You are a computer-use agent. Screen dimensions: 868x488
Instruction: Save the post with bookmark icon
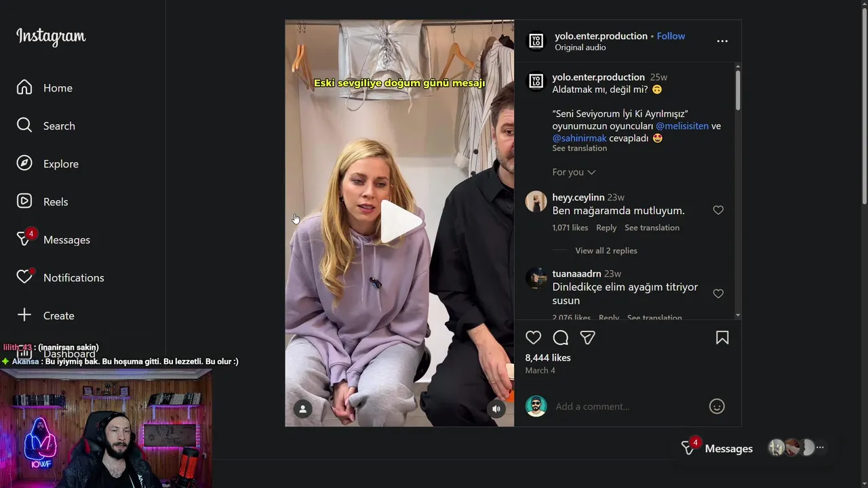coord(722,338)
